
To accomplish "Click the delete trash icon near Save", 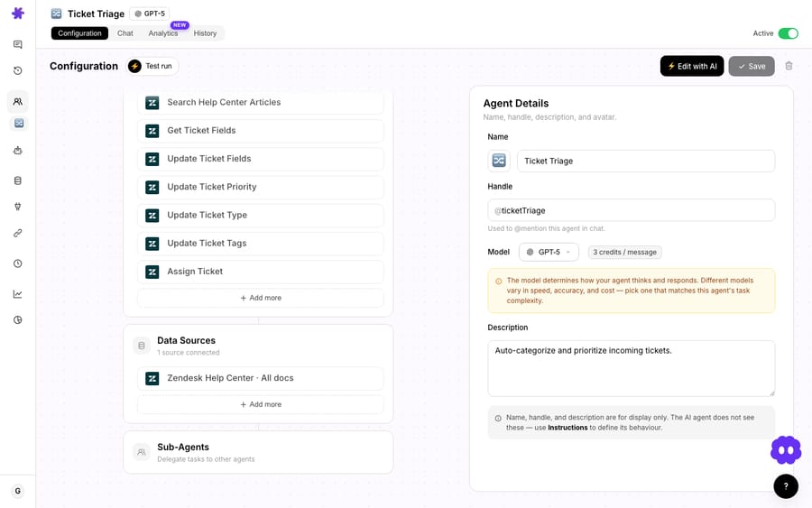I will pyautogui.click(x=789, y=66).
